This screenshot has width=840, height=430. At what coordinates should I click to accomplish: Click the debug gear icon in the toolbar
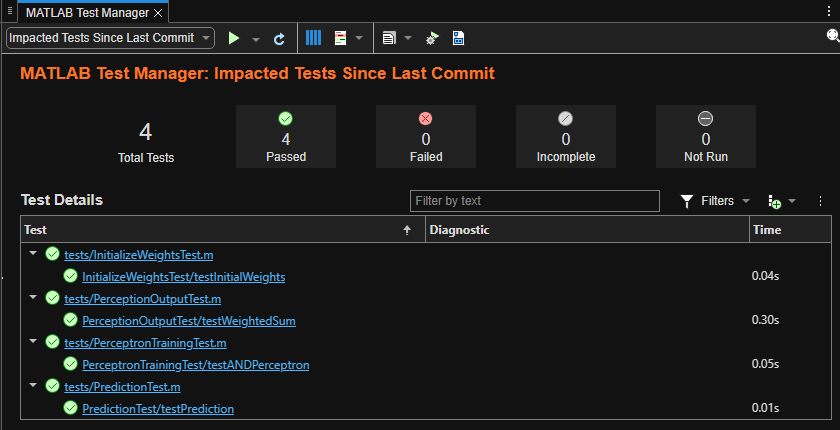432,38
